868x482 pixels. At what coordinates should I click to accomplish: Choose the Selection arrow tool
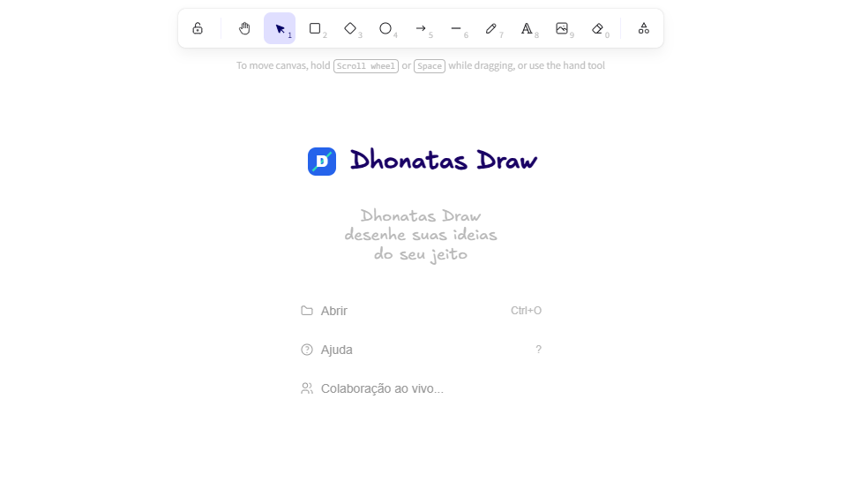pyautogui.click(x=280, y=28)
